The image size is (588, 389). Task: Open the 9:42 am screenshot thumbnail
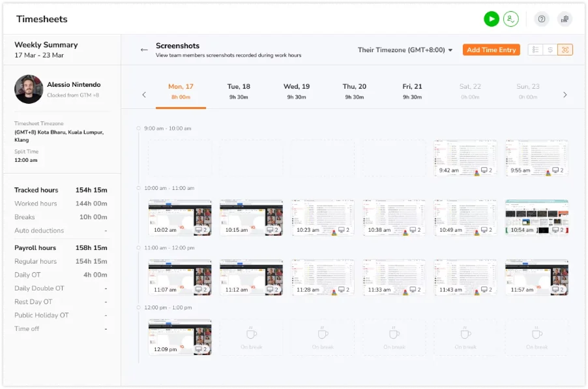465,157
